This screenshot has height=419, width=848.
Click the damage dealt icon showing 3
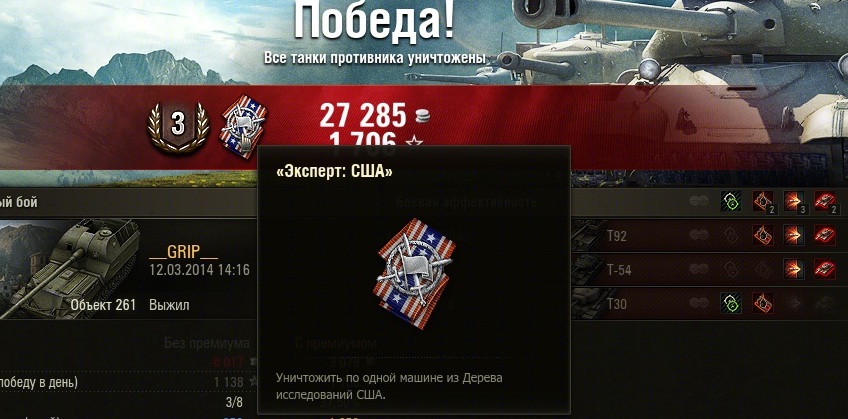click(794, 202)
